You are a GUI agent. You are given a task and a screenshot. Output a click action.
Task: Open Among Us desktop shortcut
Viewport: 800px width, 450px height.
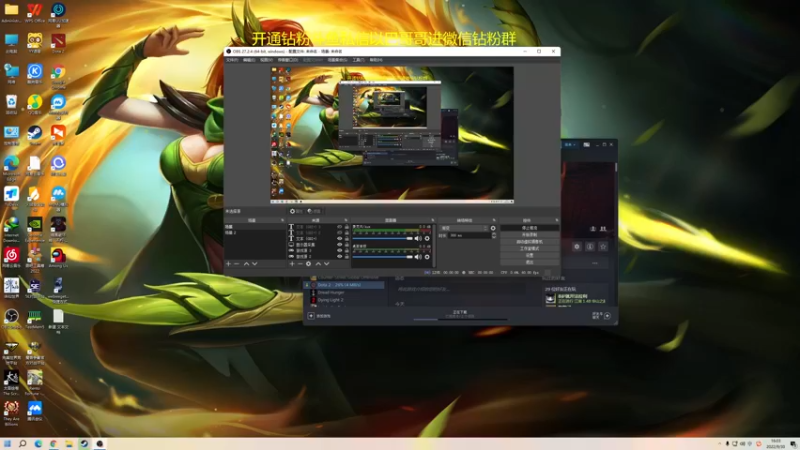click(58, 258)
